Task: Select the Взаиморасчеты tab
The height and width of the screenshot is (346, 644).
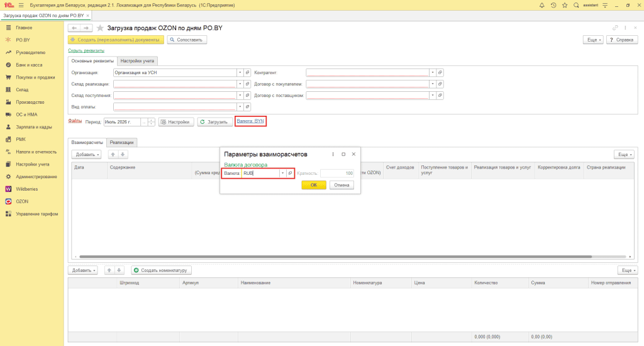Action: pyautogui.click(x=87, y=143)
